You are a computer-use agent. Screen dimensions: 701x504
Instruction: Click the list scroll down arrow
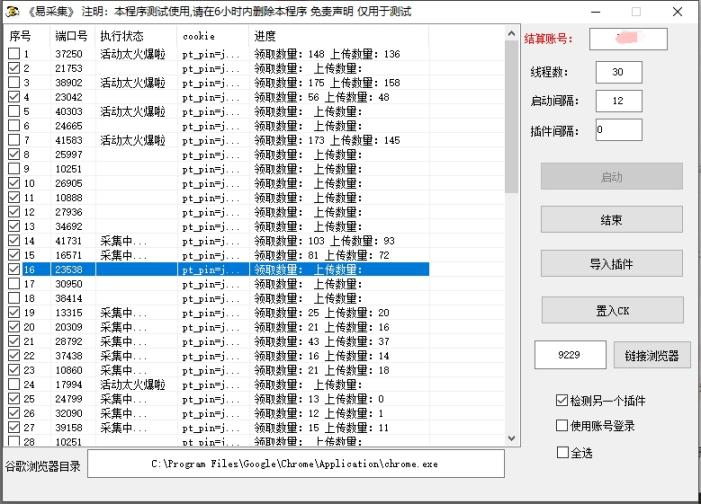[512, 438]
